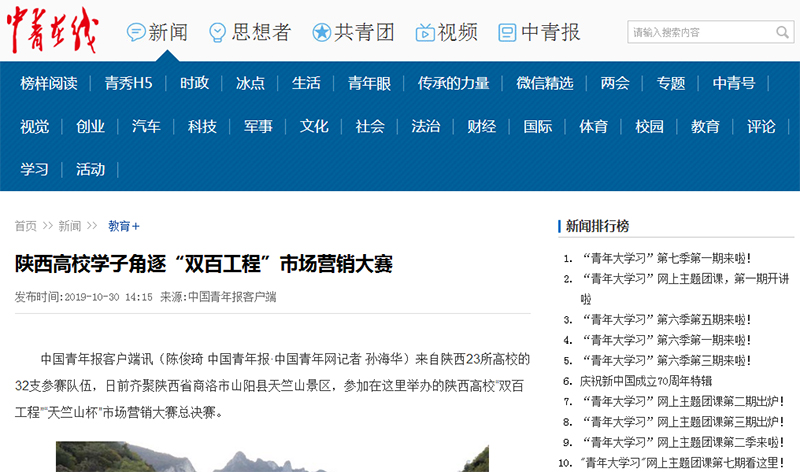Select 冰点 in the navigation bar
The image size is (800, 472).
click(x=250, y=83)
